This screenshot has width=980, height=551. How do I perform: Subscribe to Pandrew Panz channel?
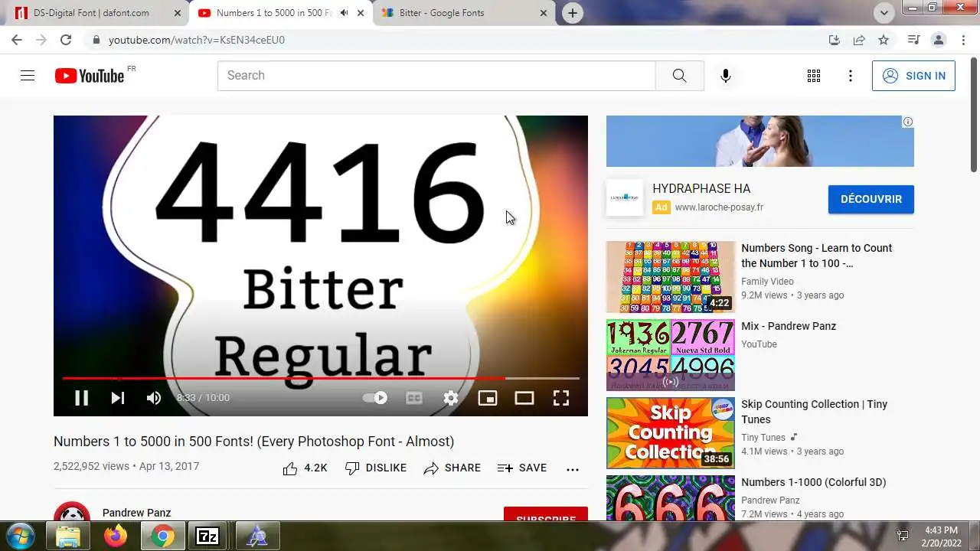546,515
